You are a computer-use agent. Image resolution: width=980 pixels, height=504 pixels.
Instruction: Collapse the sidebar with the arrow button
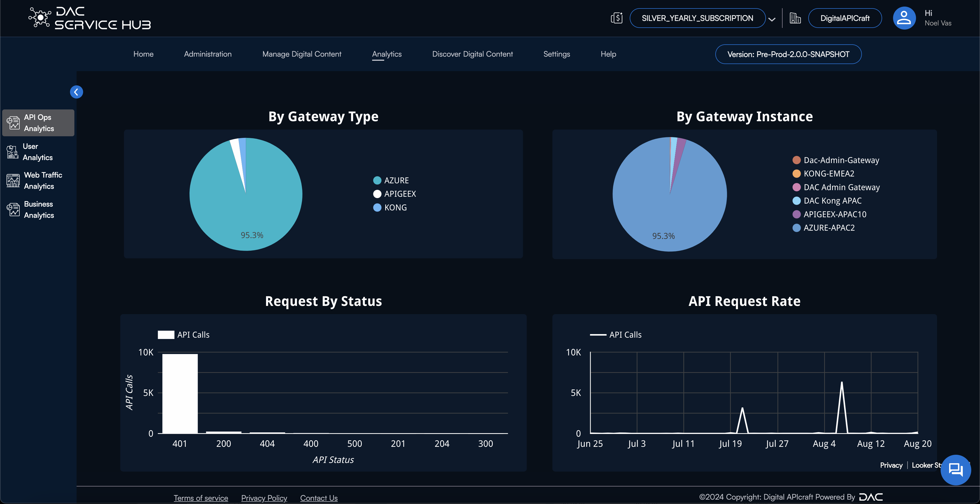click(x=77, y=92)
